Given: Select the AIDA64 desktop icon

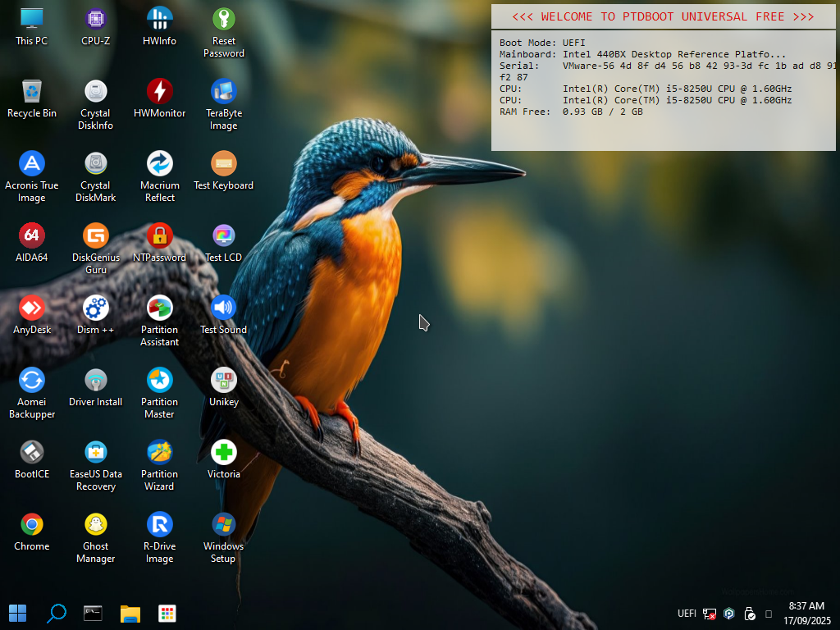Looking at the screenshot, I should tap(32, 235).
